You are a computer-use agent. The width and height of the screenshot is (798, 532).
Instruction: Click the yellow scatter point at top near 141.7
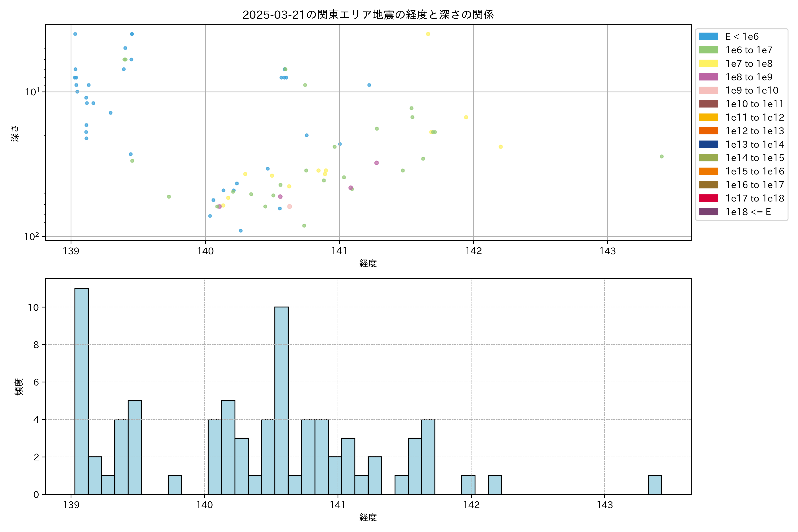point(428,34)
